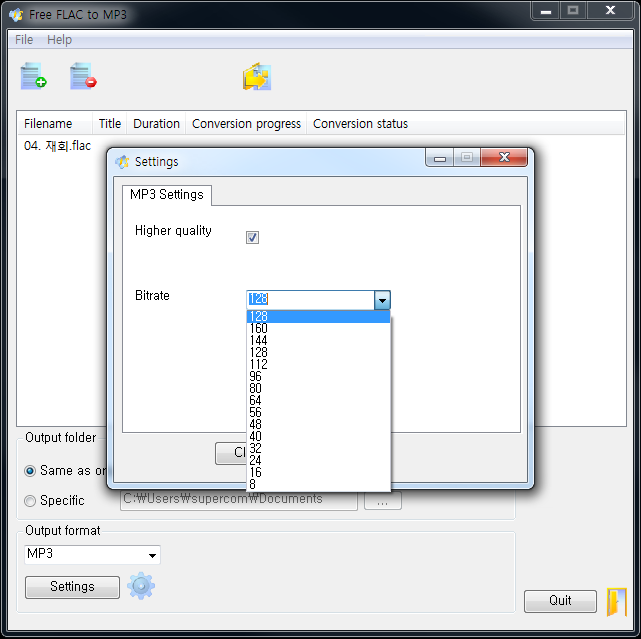641x639 pixels.
Task: Close the Settings dialog with red X
Action: 504,157
